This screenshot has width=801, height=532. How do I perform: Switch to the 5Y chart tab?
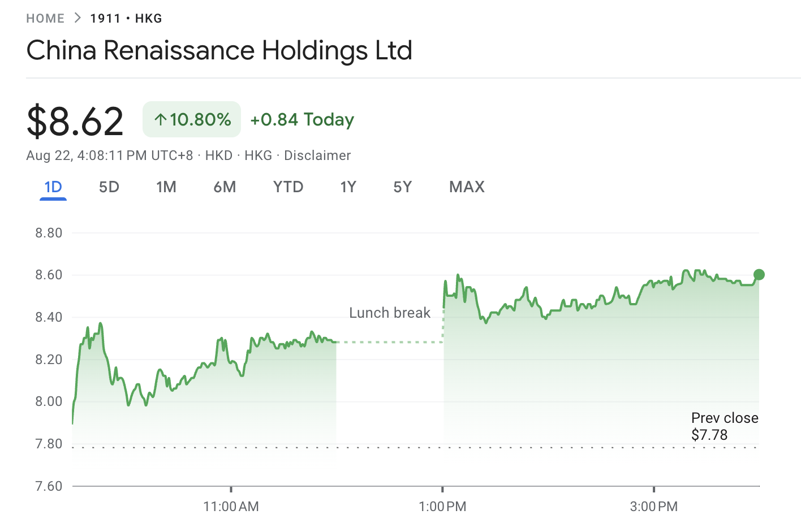tap(402, 187)
